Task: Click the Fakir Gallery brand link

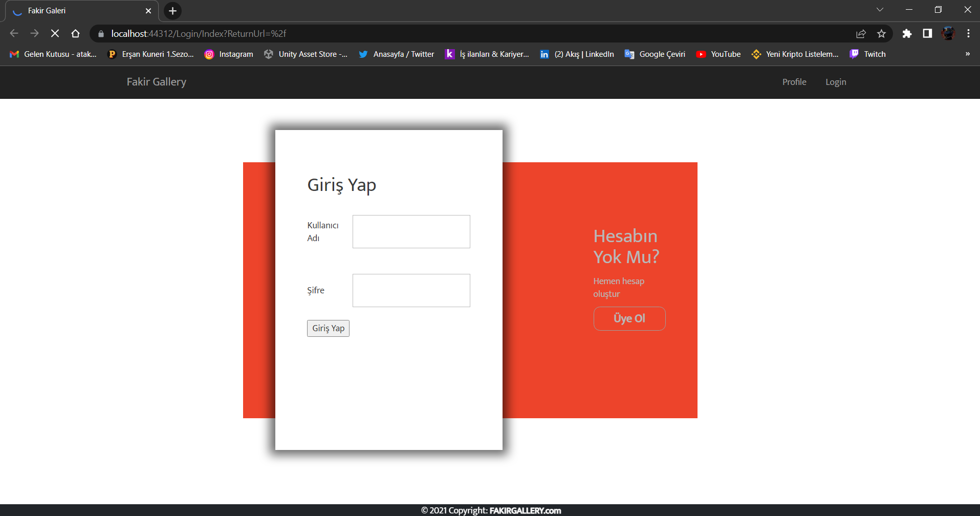Action: click(x=157, y=82)
